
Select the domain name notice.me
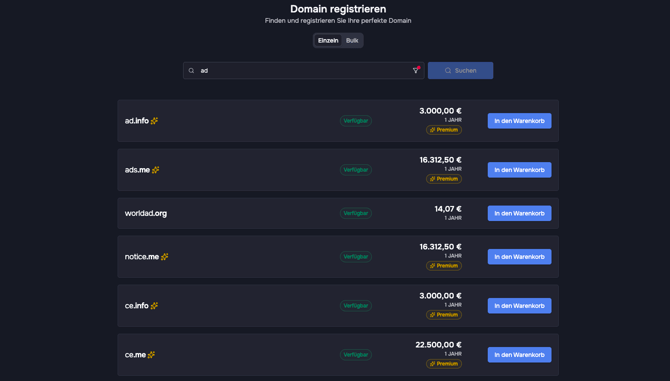click(x=142, y=257)
